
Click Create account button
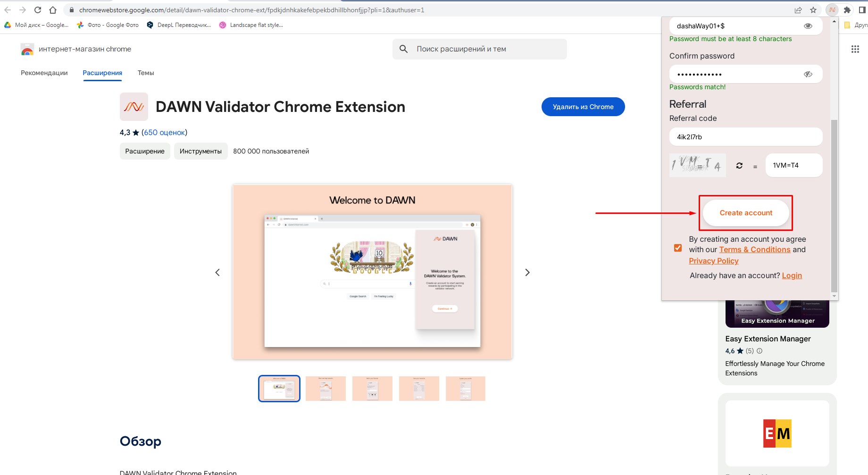point(746,213)
